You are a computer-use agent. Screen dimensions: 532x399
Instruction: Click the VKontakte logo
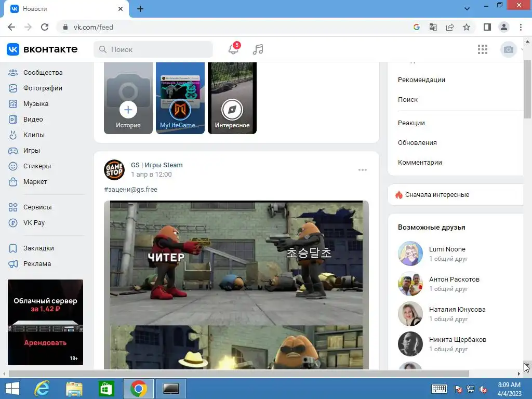(x=42, y=49)
